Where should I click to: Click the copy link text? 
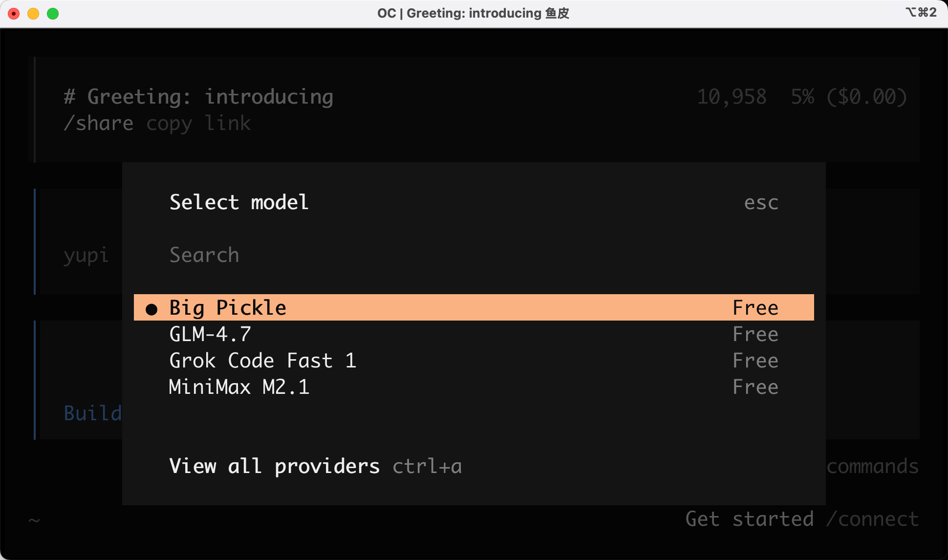tap(198, 124)
